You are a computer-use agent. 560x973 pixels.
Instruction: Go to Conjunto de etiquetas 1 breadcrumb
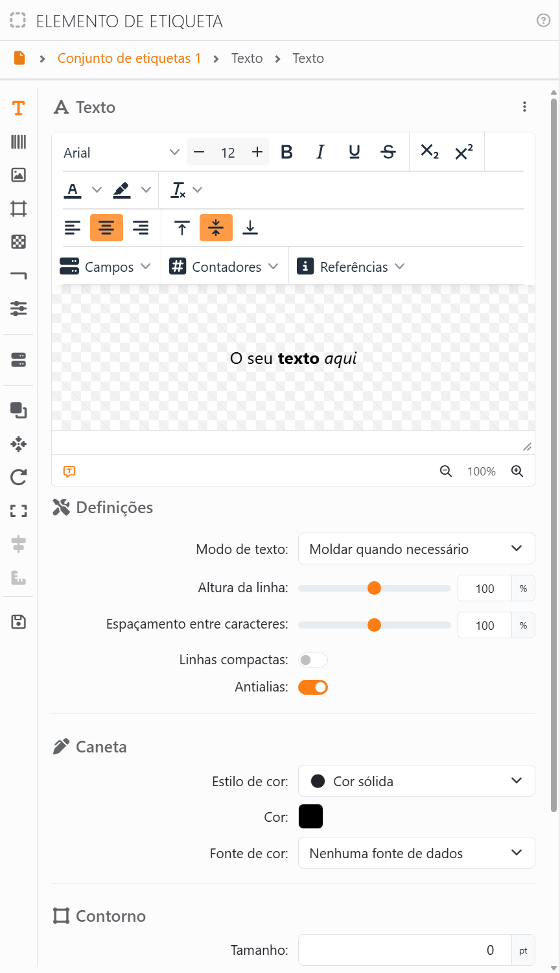point(129,58)
